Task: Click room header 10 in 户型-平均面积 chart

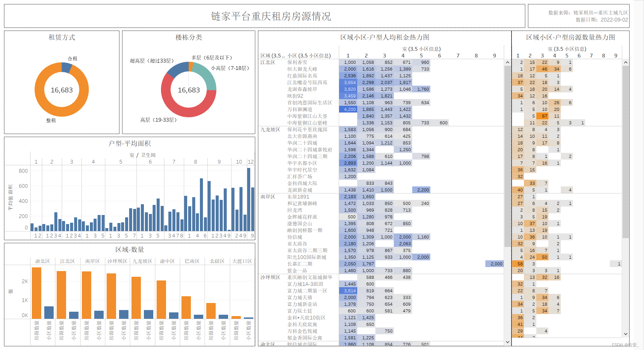Action: (239, 162)
